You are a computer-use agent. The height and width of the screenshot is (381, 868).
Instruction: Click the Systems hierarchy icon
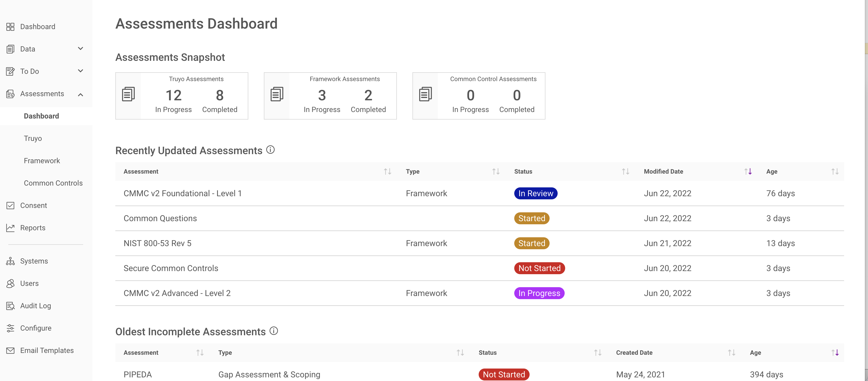(10, 261)
